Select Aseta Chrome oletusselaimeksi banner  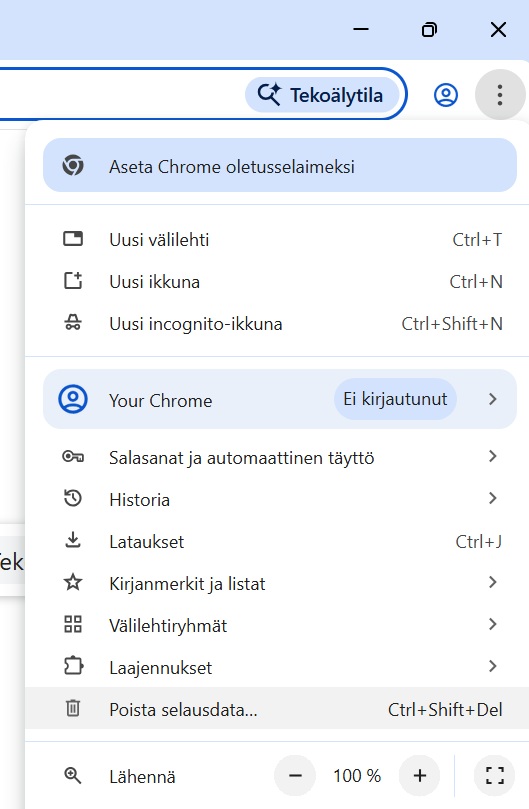tap(280, 165)
